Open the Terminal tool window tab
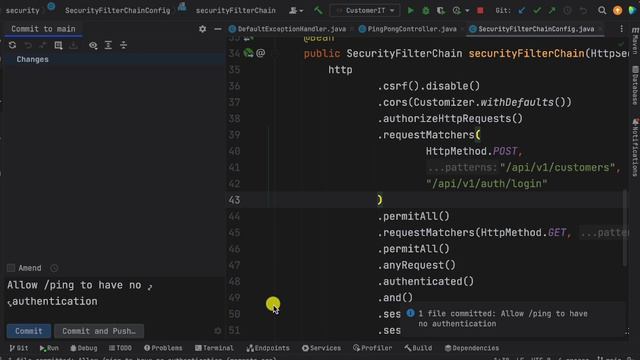This screenshot has height=360, width=640. pos(214,348)
